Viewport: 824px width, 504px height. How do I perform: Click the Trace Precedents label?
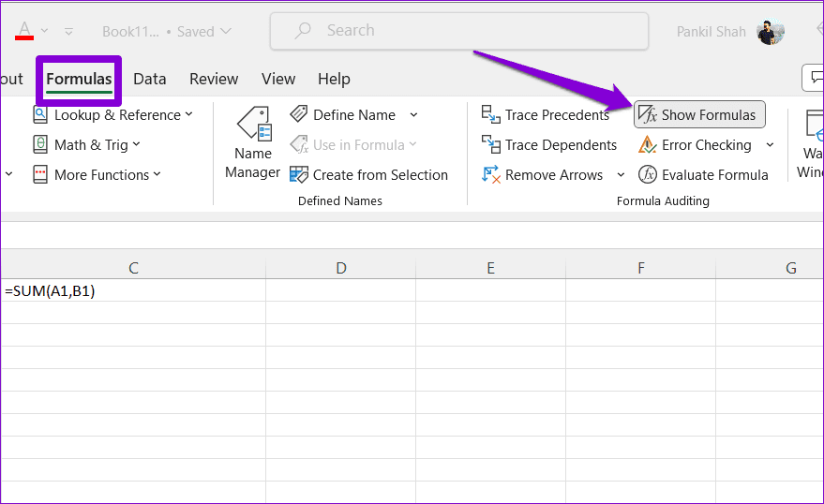(x=557, y=115)
